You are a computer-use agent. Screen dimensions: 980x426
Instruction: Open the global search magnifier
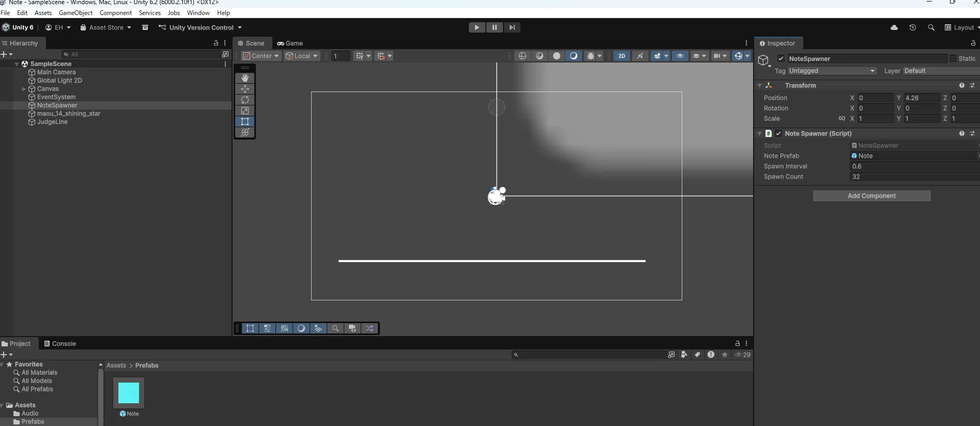[931, 27]
